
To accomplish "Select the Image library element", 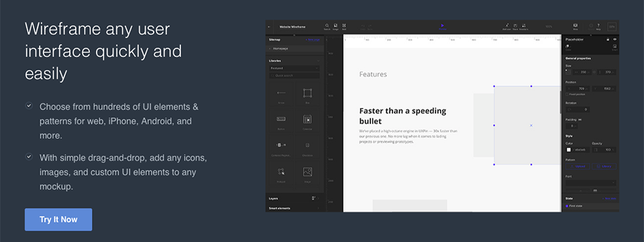I will pyautogui.click(x=307, y=173).
